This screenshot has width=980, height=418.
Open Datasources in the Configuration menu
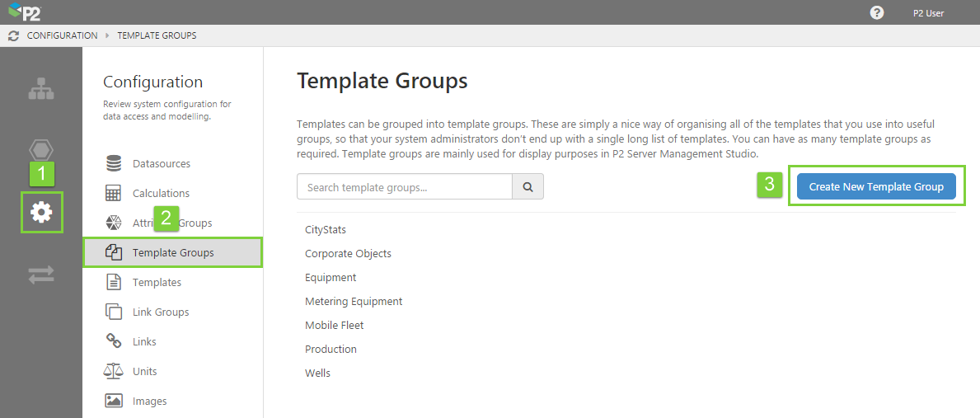pos(161,164)
